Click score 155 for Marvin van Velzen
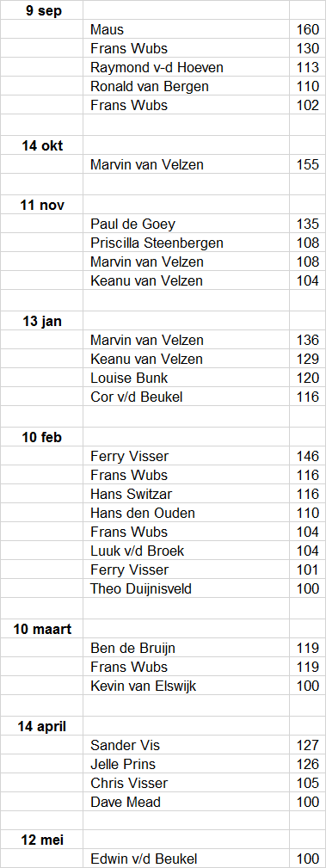326x868 pixels. [307, 164]
